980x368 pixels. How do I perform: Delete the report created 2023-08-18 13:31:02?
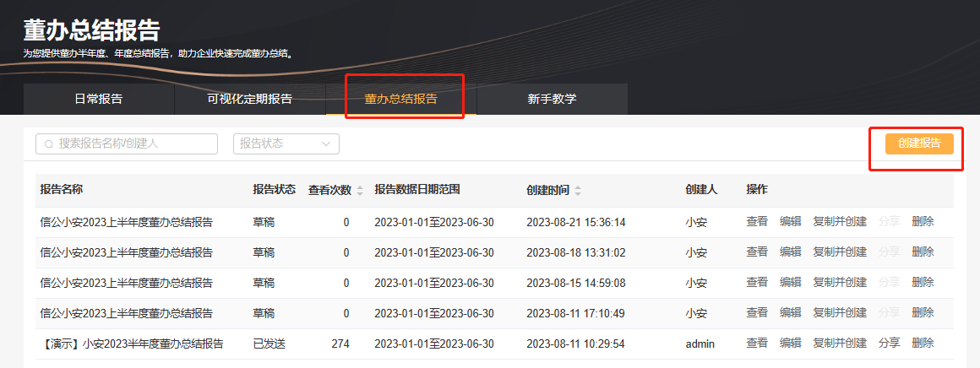923,252
